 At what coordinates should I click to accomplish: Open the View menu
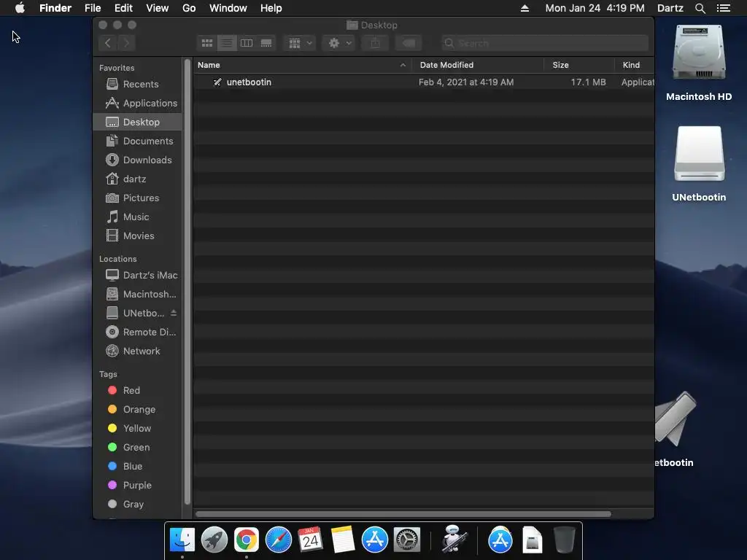tap(158, 8)
